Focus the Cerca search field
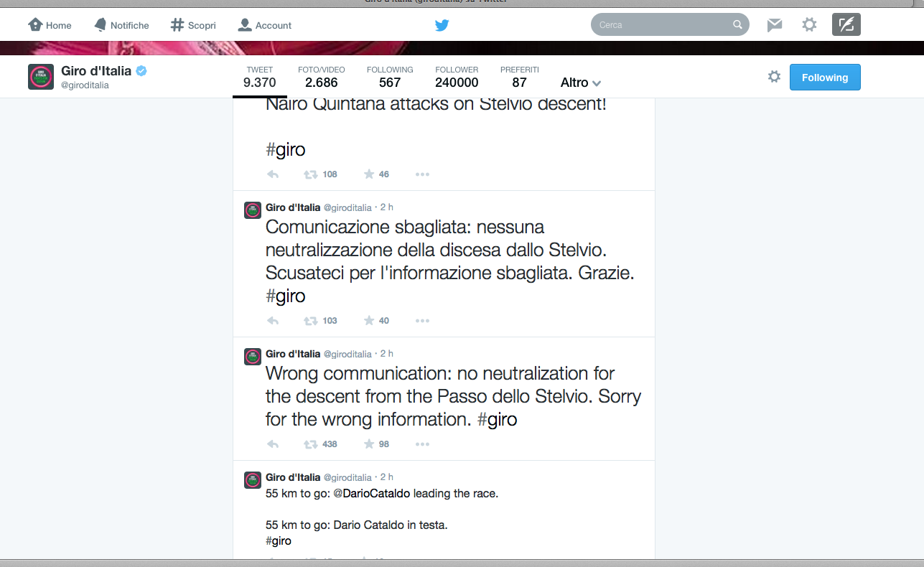Image resolution: width=924 pixels, height=567 pixels. 670,25
